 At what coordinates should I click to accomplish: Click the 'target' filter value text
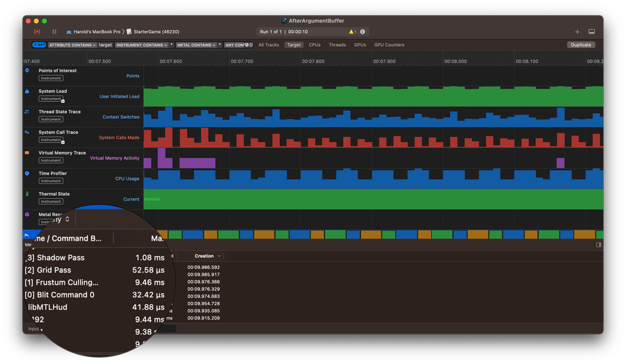click(105, 44)
